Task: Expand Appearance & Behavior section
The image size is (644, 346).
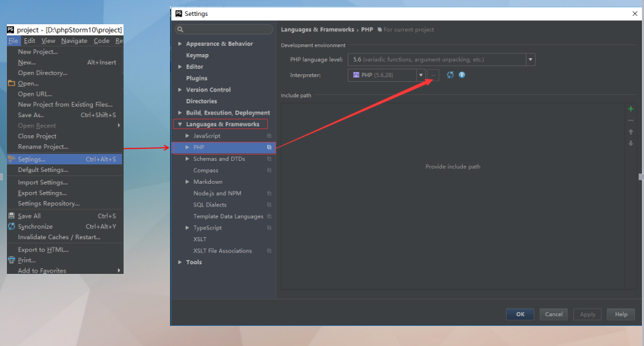Action: (180, 44)
